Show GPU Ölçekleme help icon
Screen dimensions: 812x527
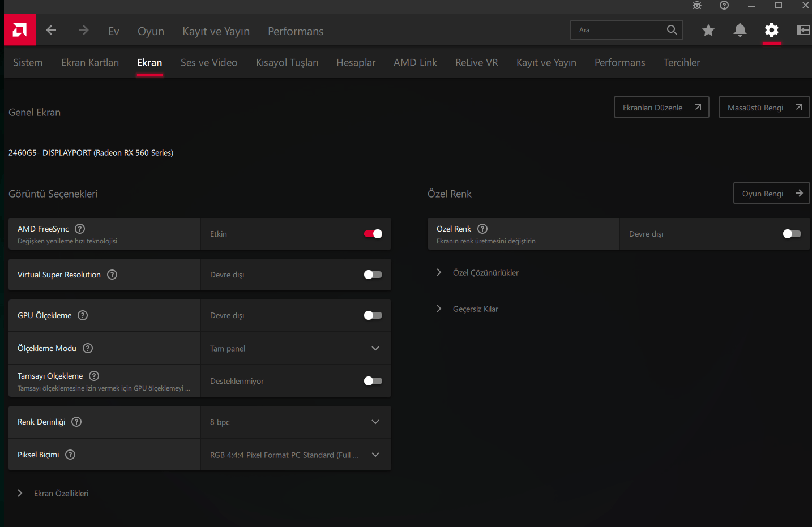[83, 315]
